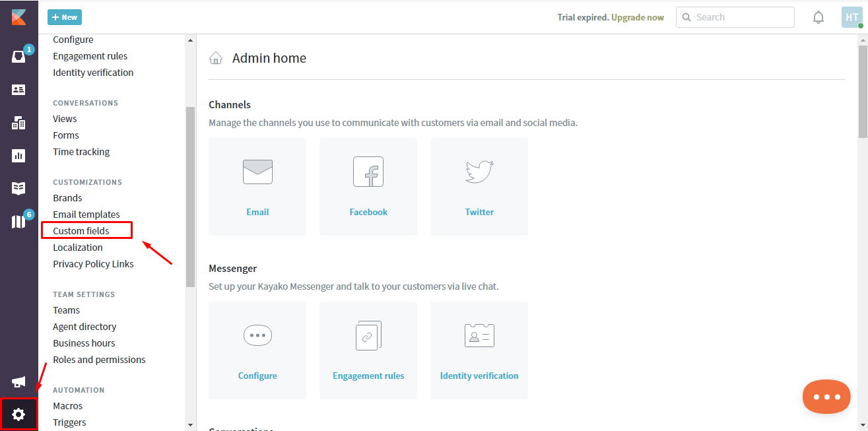Viewport: 868px width, 431px height.
Task: Click the Upgrade now link
Action: click(x=638, y=17)
